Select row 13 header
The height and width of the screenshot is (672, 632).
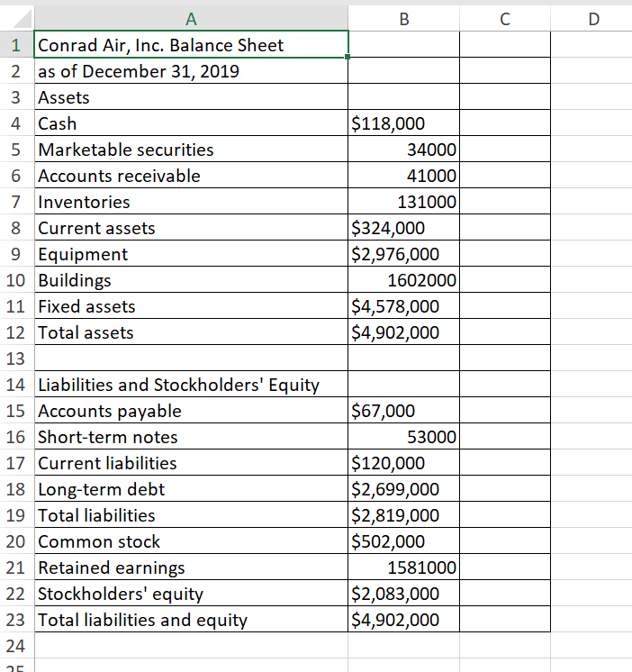point(17,358)
